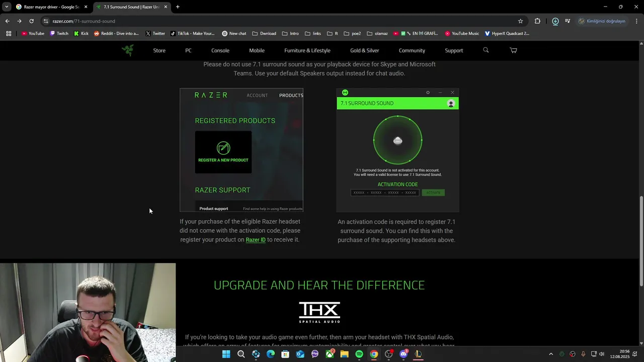Click the page vertical scrollbar

(641, 241)
